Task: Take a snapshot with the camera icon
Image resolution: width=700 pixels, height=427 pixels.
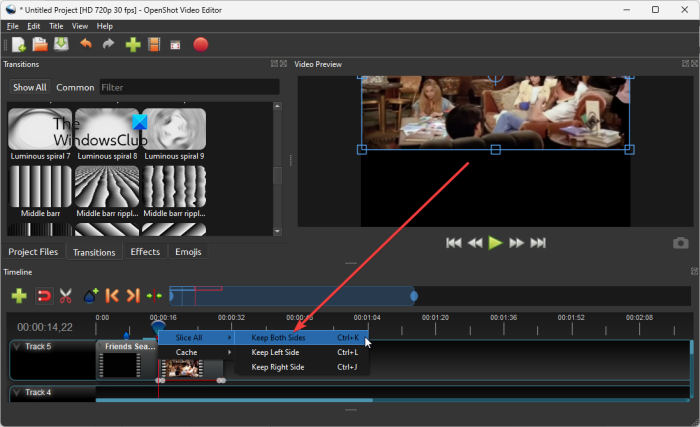Action: (680, 243)
